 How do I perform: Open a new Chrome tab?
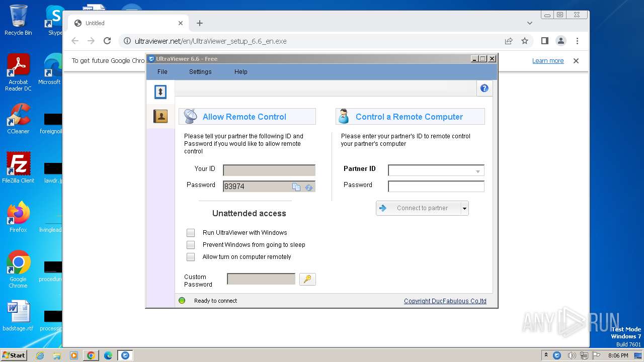(200, 23)
